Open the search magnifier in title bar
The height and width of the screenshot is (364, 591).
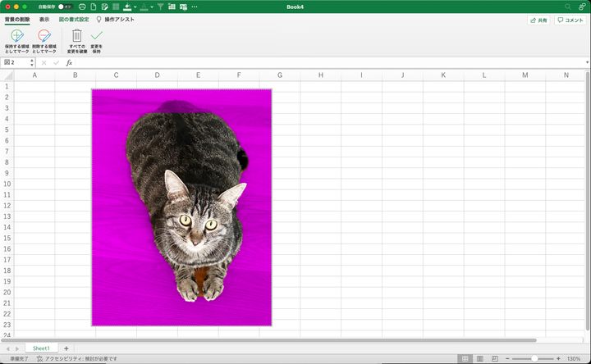click(570, 7)
